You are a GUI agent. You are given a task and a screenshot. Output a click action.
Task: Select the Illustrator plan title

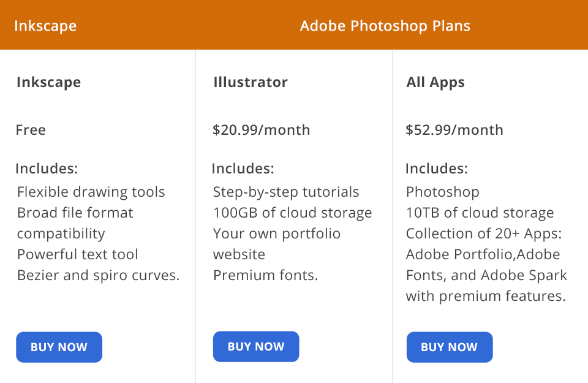251,82
